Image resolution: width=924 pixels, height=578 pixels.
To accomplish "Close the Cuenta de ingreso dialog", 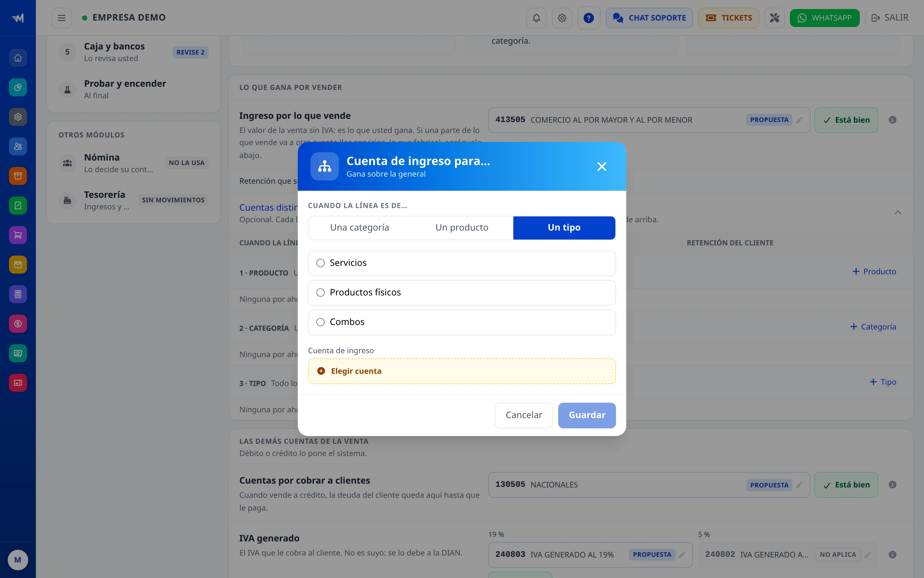I will 602,166.
